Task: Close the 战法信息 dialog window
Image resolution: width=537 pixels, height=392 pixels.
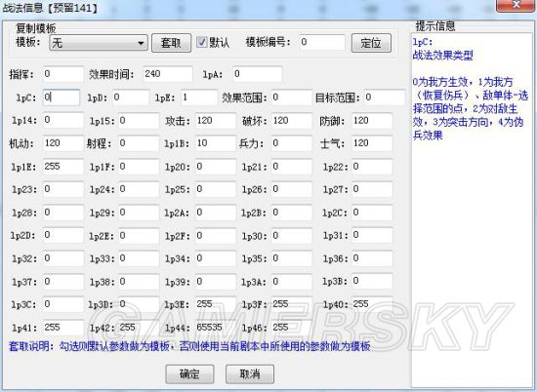Action: pos(515,6)
